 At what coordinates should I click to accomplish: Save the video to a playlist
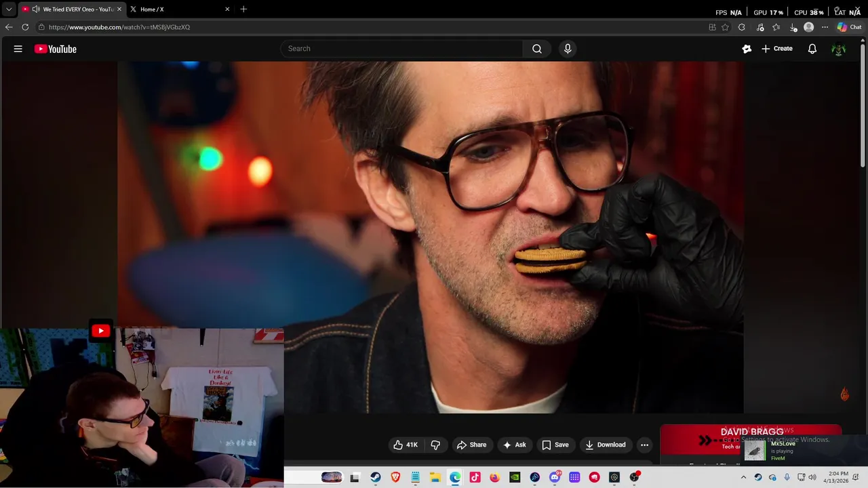[x=555, y=445]
